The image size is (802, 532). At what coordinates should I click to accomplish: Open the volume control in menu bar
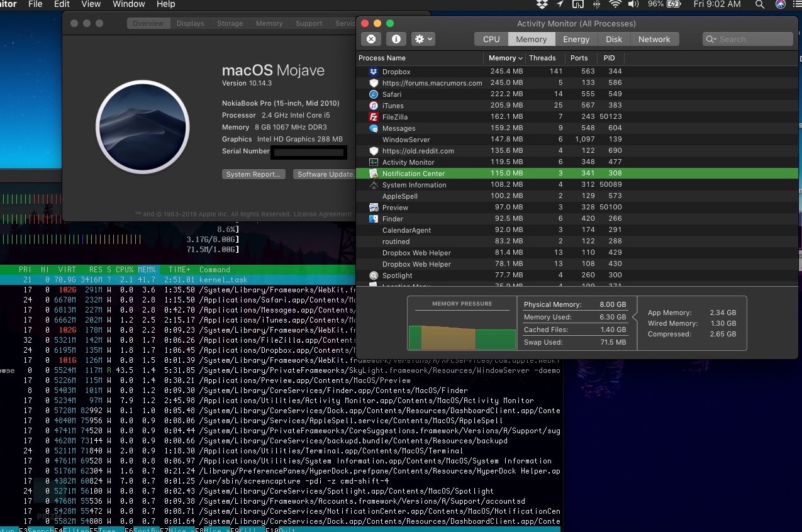tap(633, 4)
